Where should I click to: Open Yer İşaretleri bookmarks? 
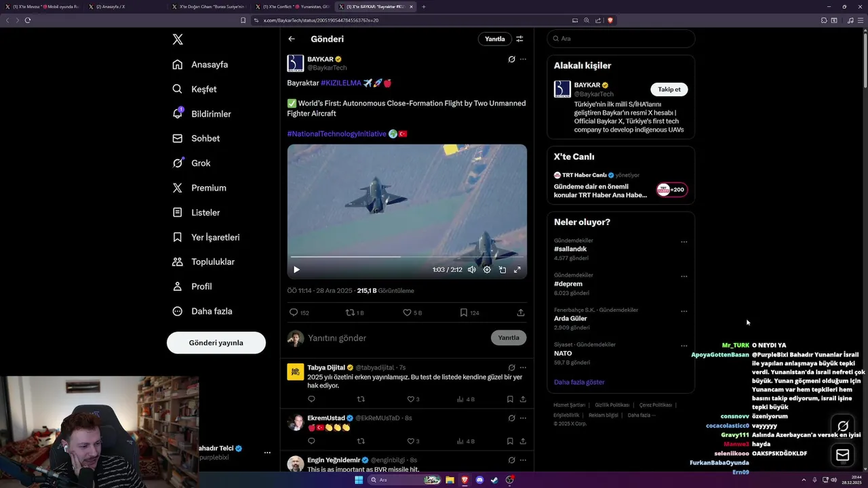[206, 237]
